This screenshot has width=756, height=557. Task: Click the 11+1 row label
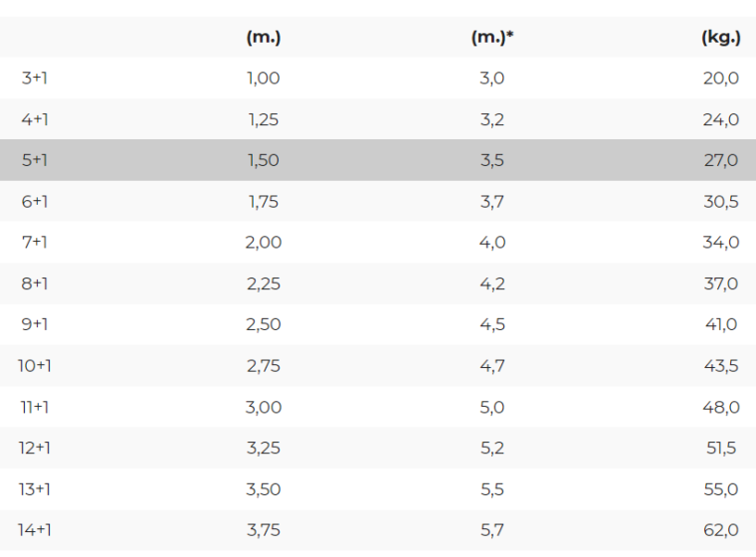point(34,407)
